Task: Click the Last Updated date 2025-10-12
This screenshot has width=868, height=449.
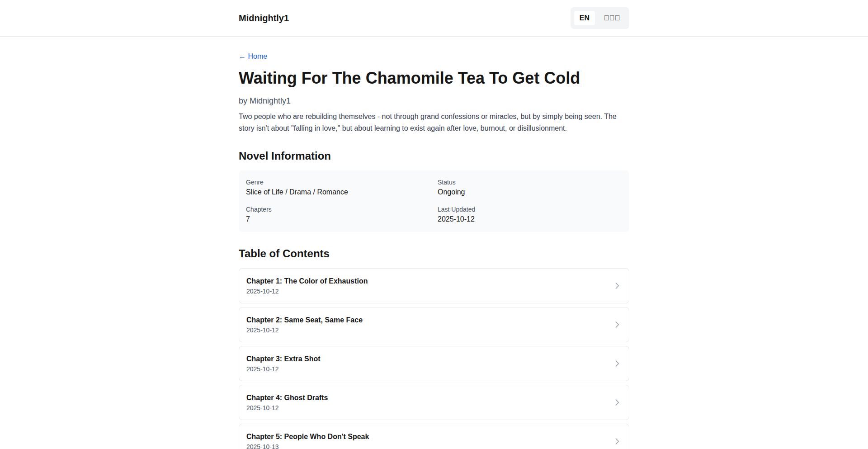Action: click(456, 219)
